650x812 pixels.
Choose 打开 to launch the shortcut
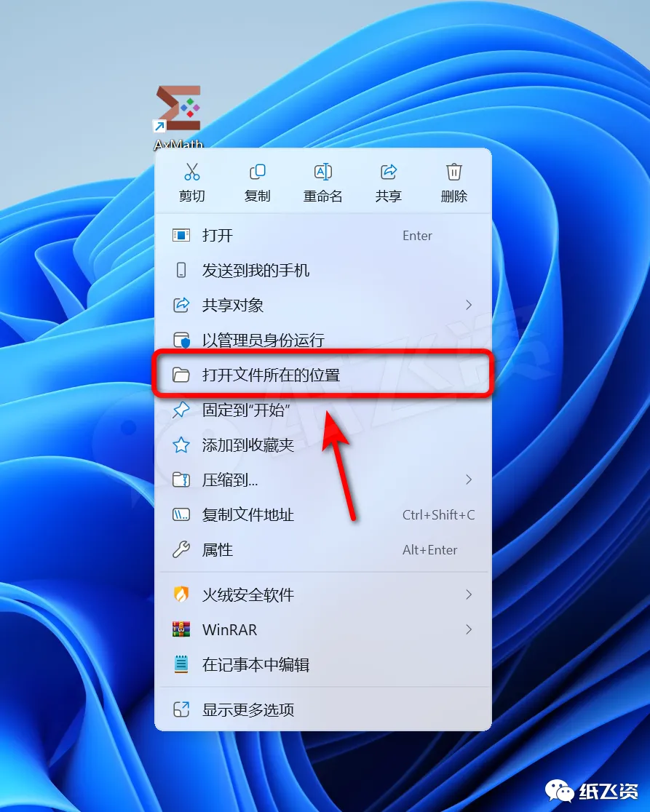322,236
